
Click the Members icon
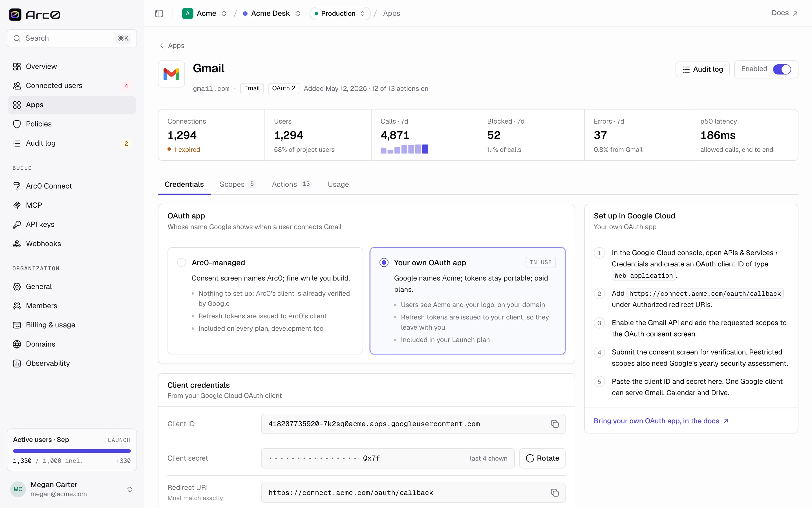coord(17,306)
